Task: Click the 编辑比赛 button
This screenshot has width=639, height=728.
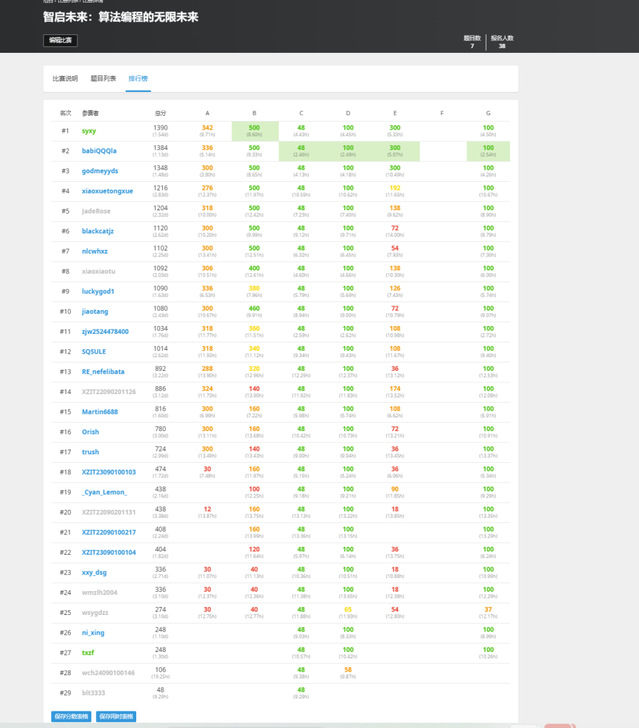Action: pos(60,41)
